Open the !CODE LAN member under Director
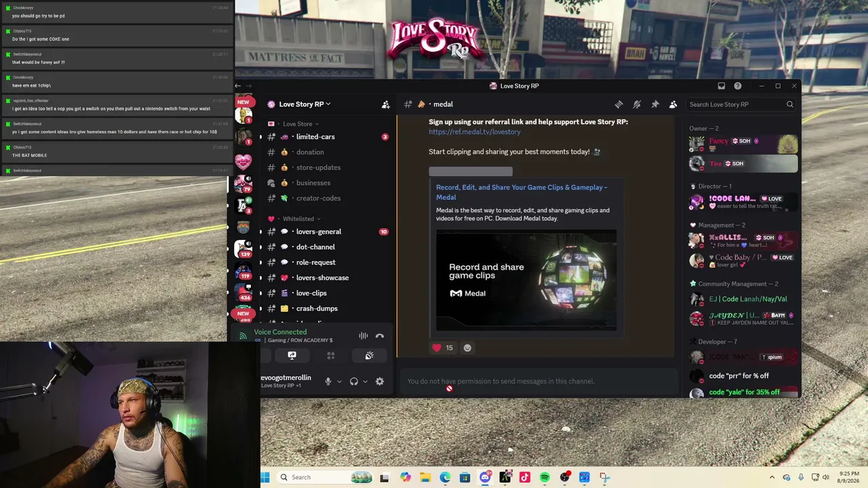The height and width of the screenshot is (488, 868). click(x=743, y=201)
